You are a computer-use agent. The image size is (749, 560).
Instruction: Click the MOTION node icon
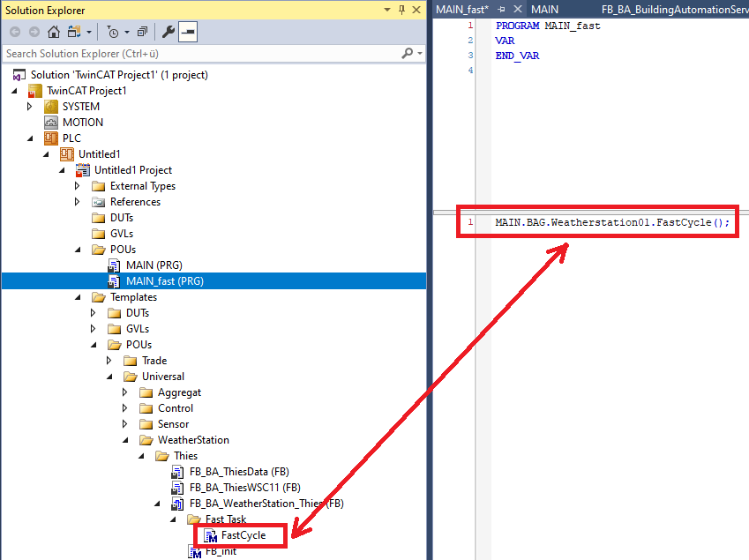point(51,123)
